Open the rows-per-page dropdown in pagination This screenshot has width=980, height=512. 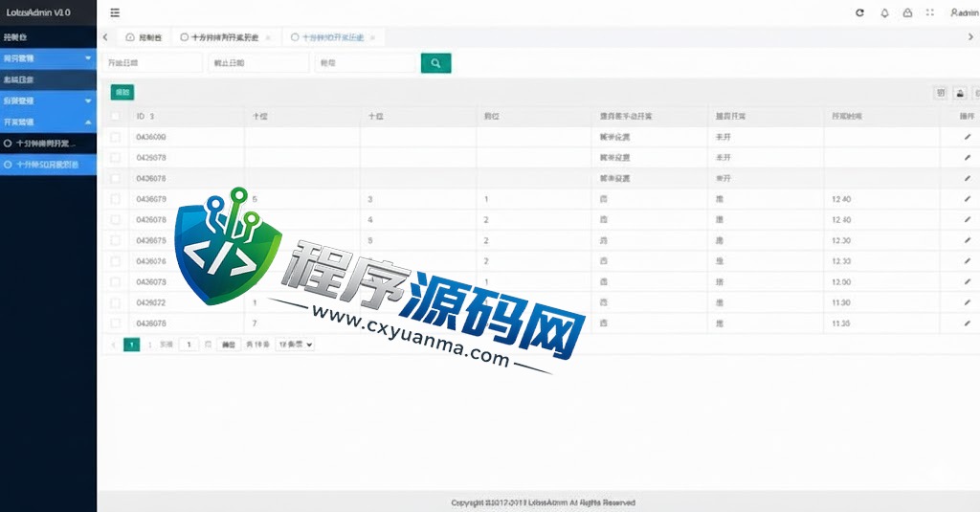pos(295,345)
